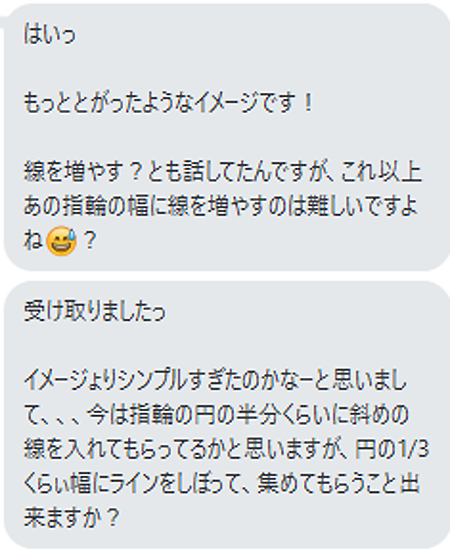The height and width of the screenshot is (552, 450).
Task: Select the first message bubble starting はいっ
Action: pyautogui.click(x=227, y=137)
